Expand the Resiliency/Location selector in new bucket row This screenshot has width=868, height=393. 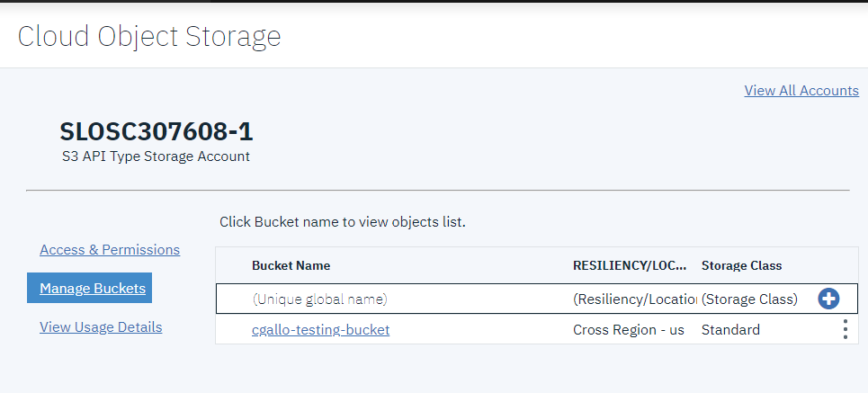coord(634,299)
